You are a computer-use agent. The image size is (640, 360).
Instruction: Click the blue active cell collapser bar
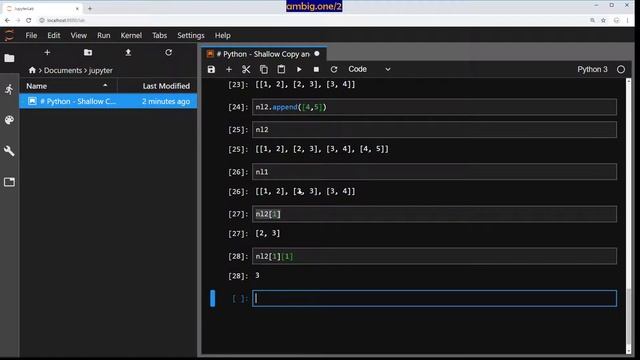[x=212, y=298]
